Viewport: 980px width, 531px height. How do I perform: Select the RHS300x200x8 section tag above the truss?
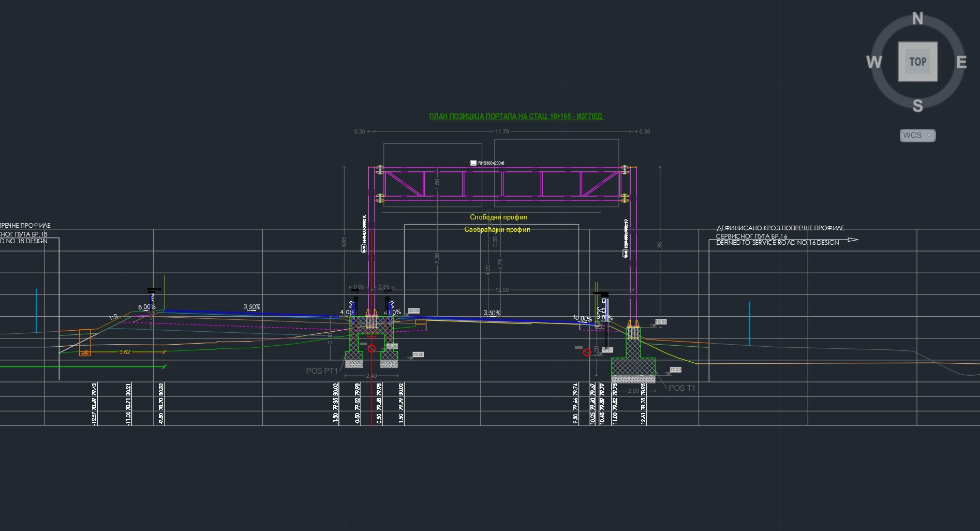tap(487, 162)
